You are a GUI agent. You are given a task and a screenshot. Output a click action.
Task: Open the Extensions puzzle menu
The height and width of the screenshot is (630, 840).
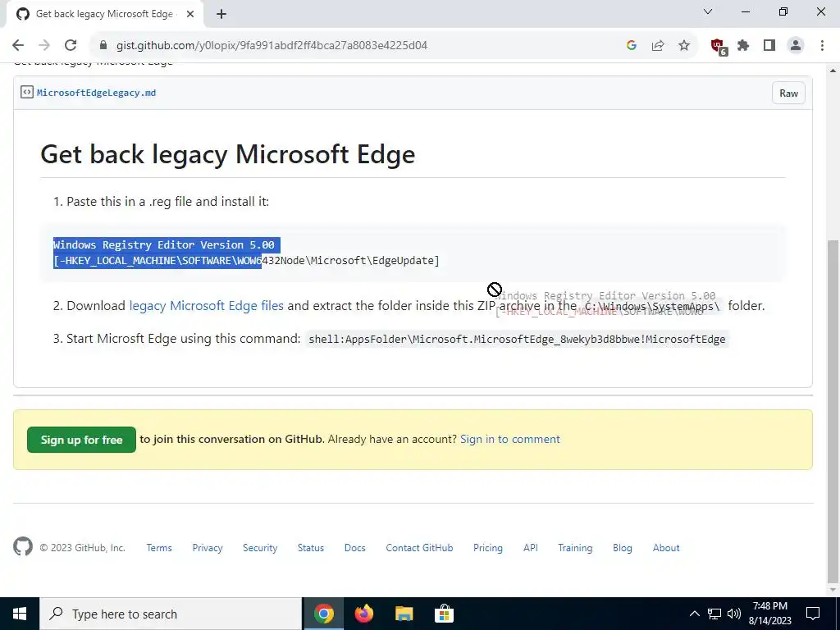(743, 46)
